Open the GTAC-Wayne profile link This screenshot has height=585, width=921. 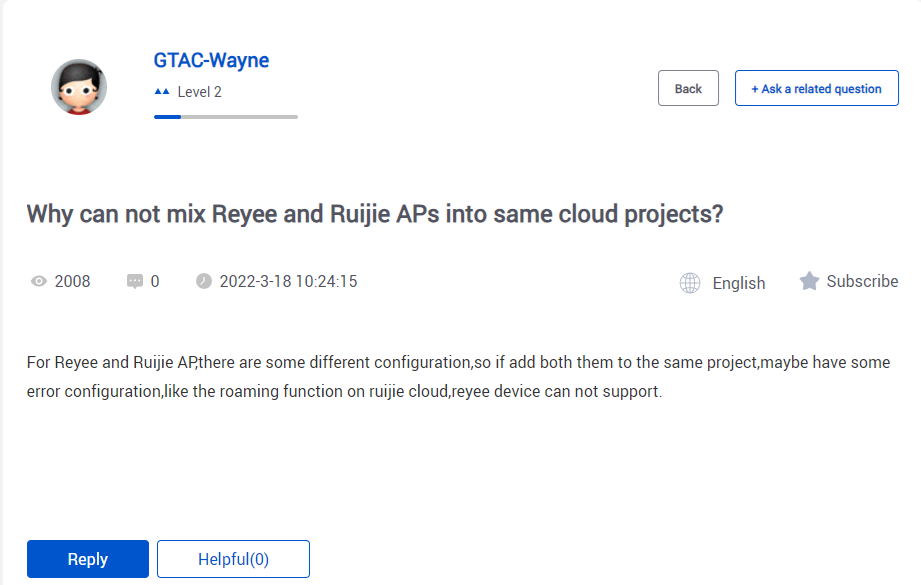click(211, 60)
